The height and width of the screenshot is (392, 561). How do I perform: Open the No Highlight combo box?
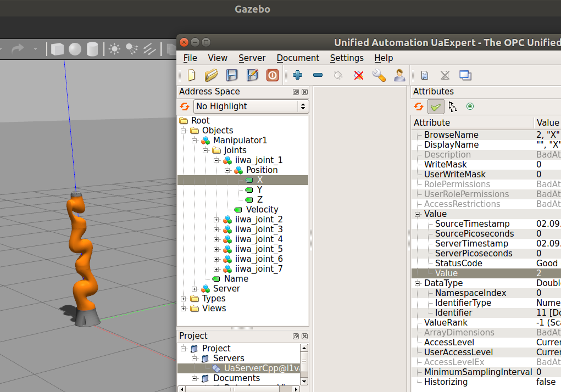click(x=252, y=107)
